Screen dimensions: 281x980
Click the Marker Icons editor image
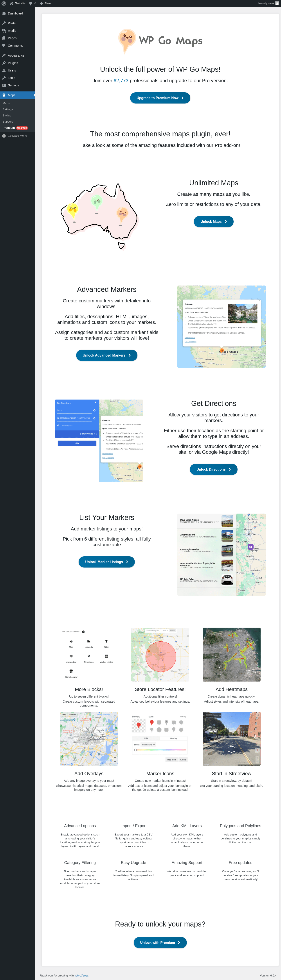click(160, 739)
